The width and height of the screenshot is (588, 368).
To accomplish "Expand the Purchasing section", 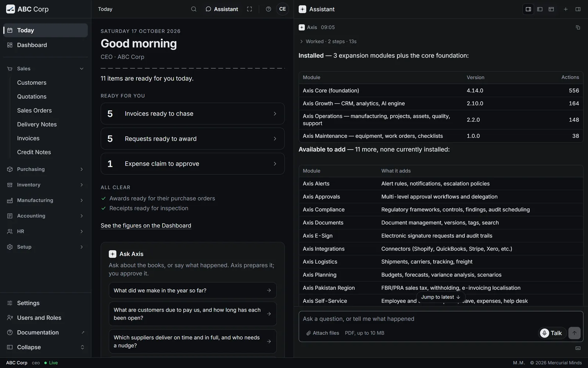I will (46, 169).
